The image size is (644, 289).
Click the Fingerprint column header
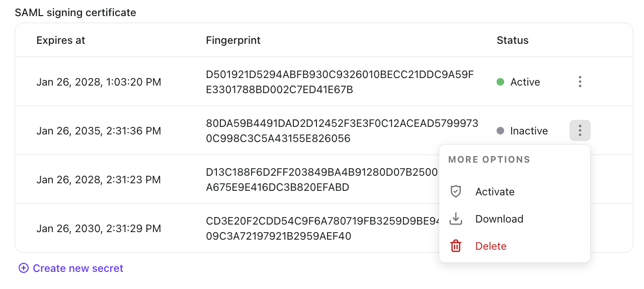233,40
